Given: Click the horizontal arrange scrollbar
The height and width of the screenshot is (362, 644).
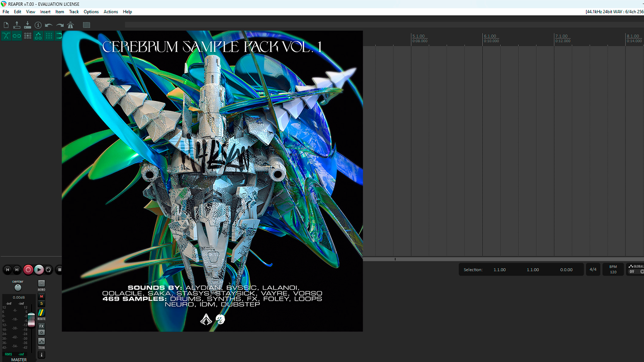Looking at the screenshot, I should (503, 259).
